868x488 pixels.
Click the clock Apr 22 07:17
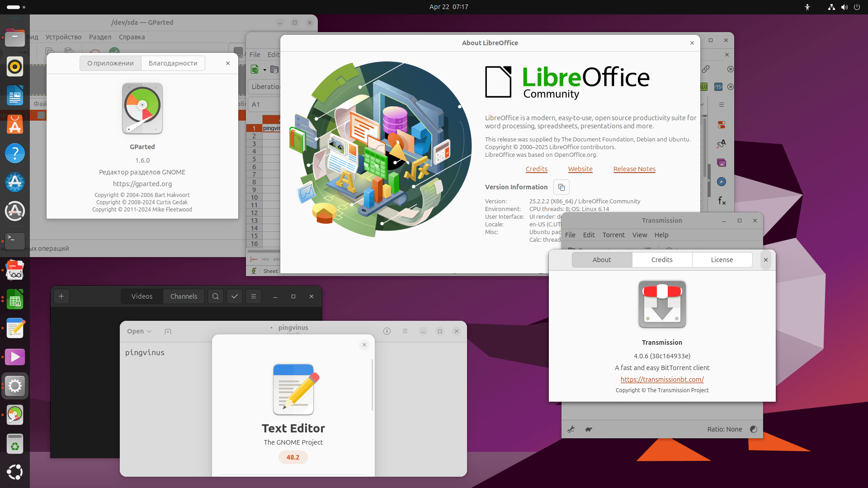[x=449, y=7]
